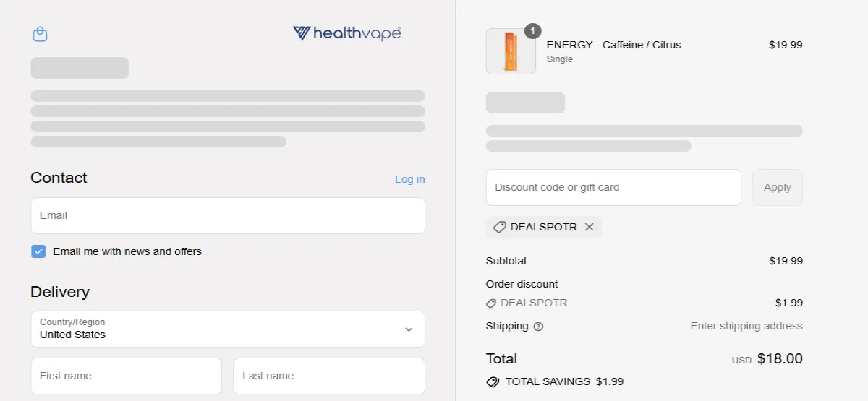Click the total savings tag icon
Image resolution: width=868 pixels, height=401 pixels.
[493, 381]
